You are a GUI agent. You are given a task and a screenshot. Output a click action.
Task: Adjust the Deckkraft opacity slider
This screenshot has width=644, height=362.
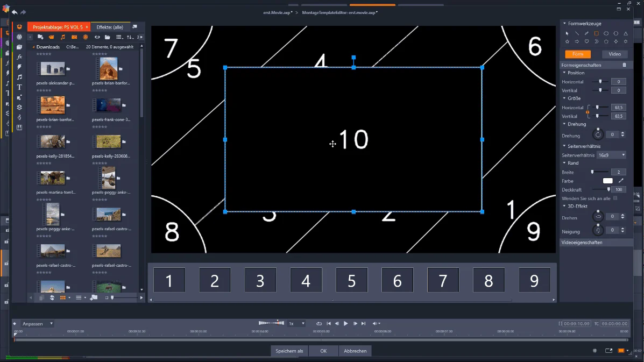pos(601,189)
